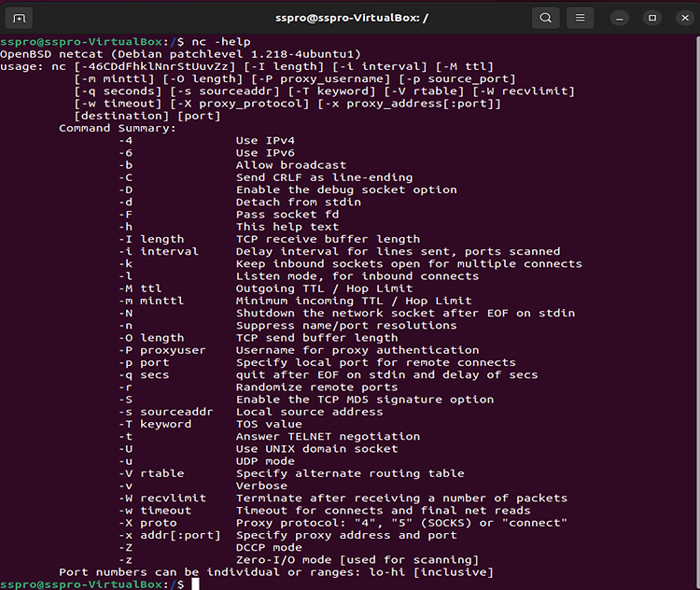
Task: Click 'Suppress name/port resolutions' text
Action: coord(346,326)
